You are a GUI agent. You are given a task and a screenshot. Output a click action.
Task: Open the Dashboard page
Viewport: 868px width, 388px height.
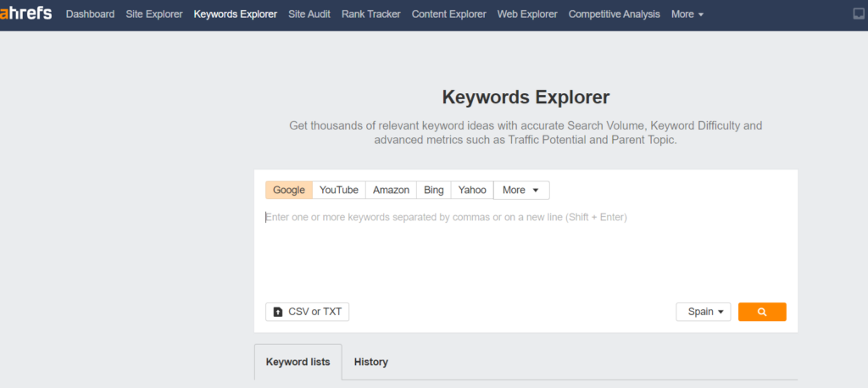[x=90, y=14]
